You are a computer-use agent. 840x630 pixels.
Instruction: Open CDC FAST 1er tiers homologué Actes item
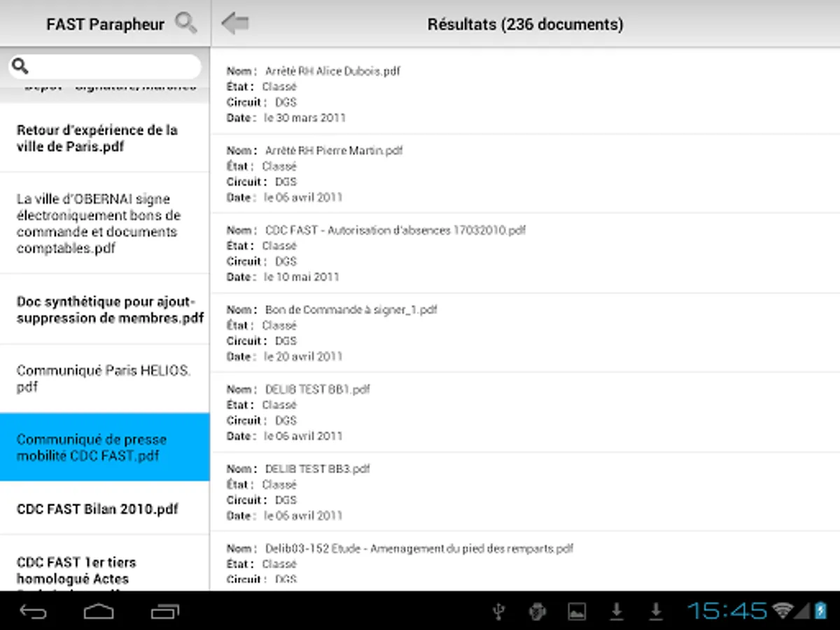(x=105, y=563)
